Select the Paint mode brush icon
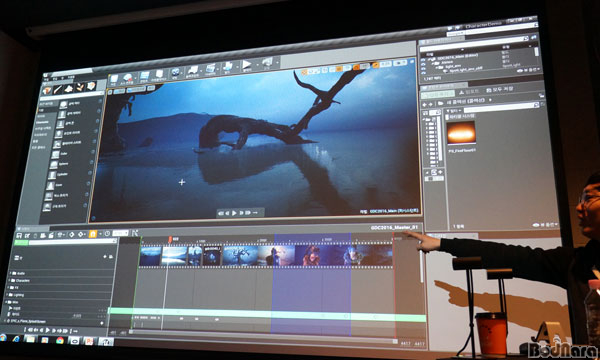This screenshot has width=600, height=360. tap(58, 90)
